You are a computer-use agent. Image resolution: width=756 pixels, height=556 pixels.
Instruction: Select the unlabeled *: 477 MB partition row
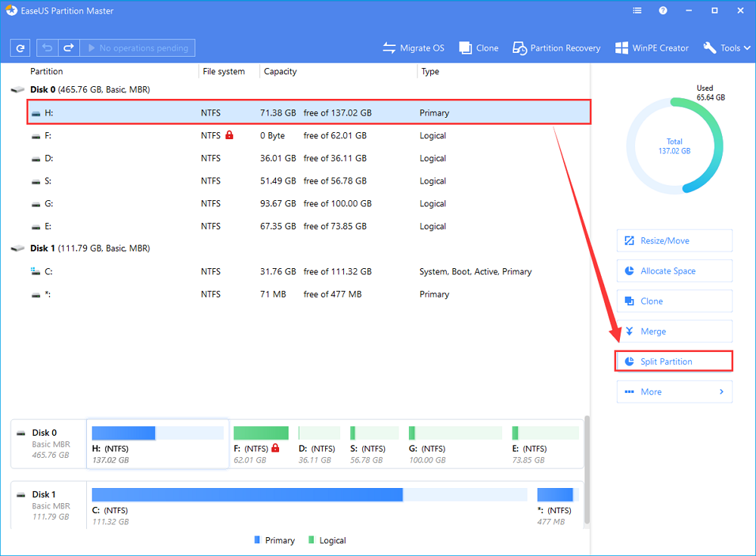pyautogui.click(x=308, y=294)
